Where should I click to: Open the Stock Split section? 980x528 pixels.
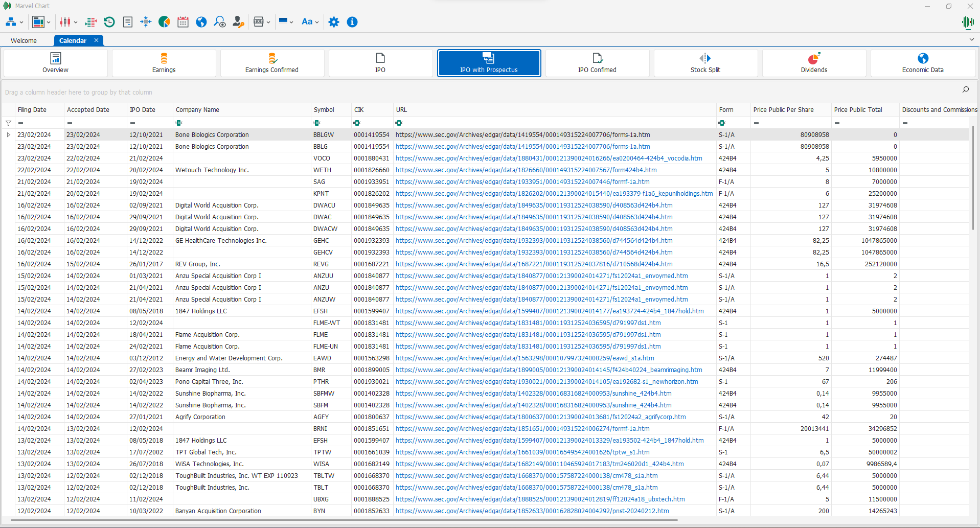[705, 63]
